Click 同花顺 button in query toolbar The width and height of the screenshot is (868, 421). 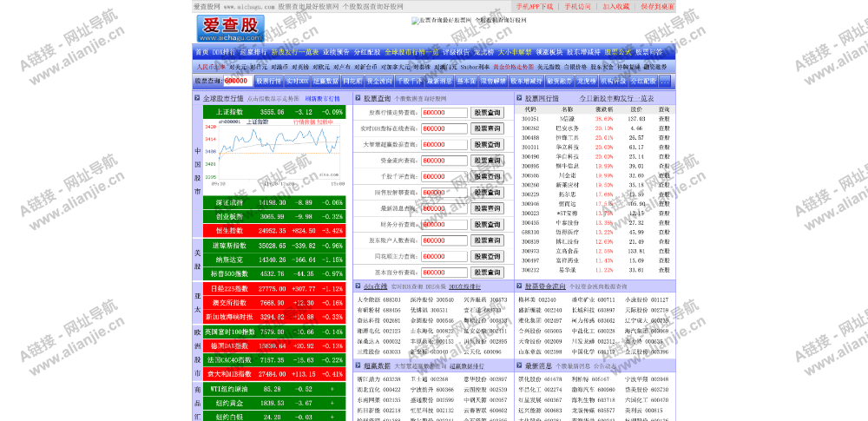pos(352,81)
